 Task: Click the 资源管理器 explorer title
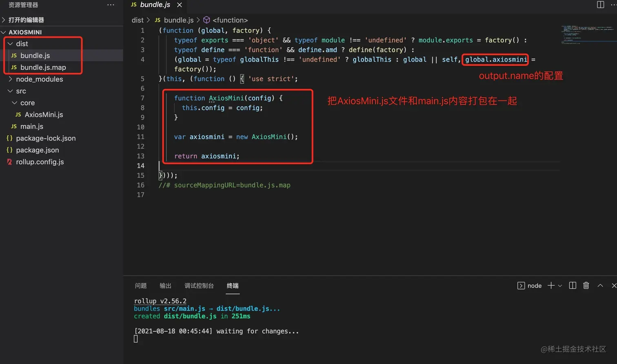(x=23, y=5)
